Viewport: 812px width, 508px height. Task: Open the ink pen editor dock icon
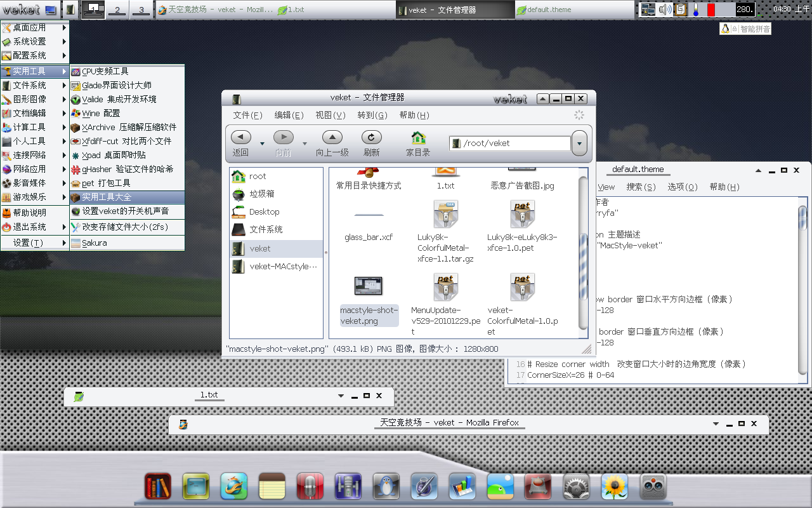(424, 488)
